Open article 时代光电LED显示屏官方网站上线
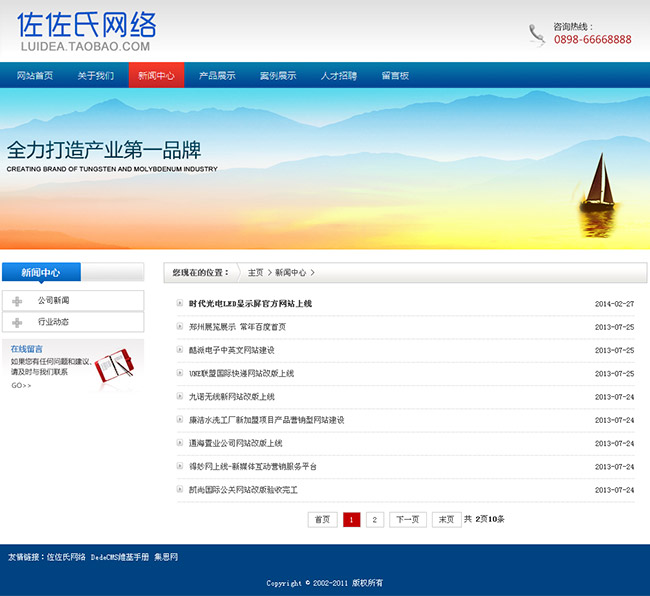The width and height of the screenshot is (650, 596). (250, 303)
